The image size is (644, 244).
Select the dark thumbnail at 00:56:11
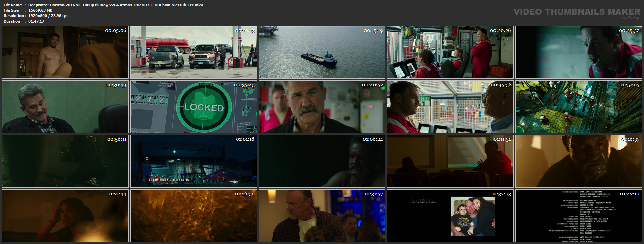click(65, 161)
